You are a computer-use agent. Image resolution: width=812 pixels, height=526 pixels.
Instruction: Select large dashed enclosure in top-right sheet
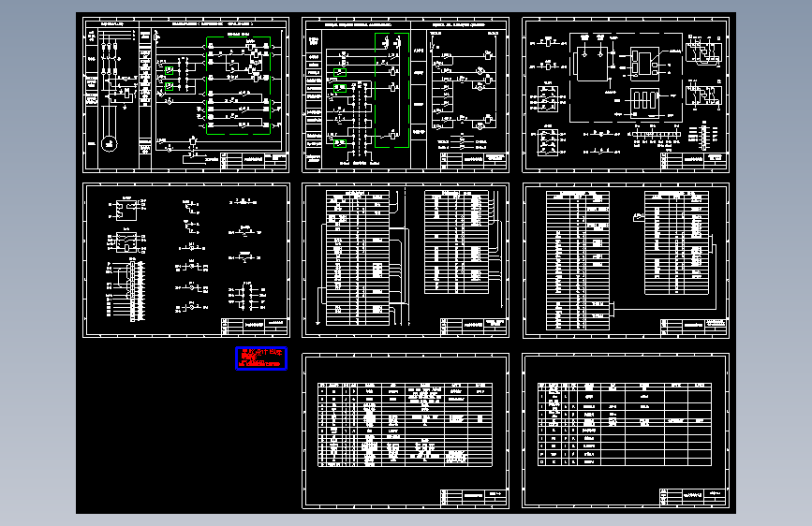pyautogui.click(x=626, y=78)
